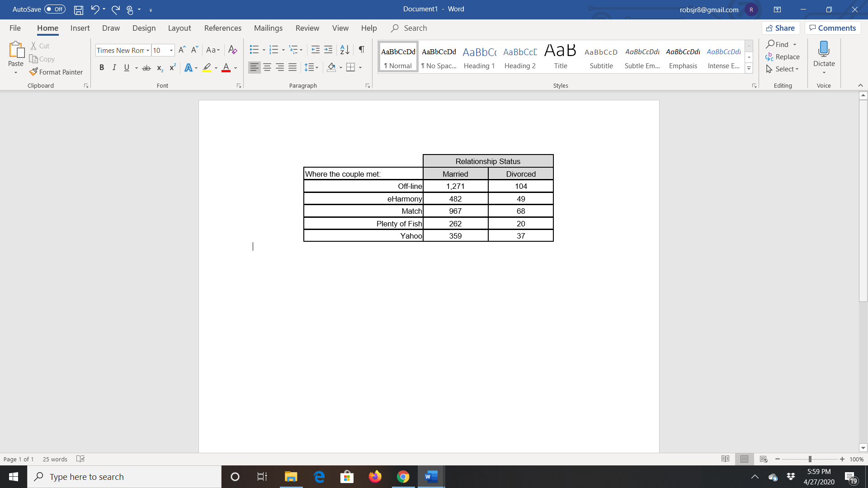Switch to the Insert ribbon tab

80,28
